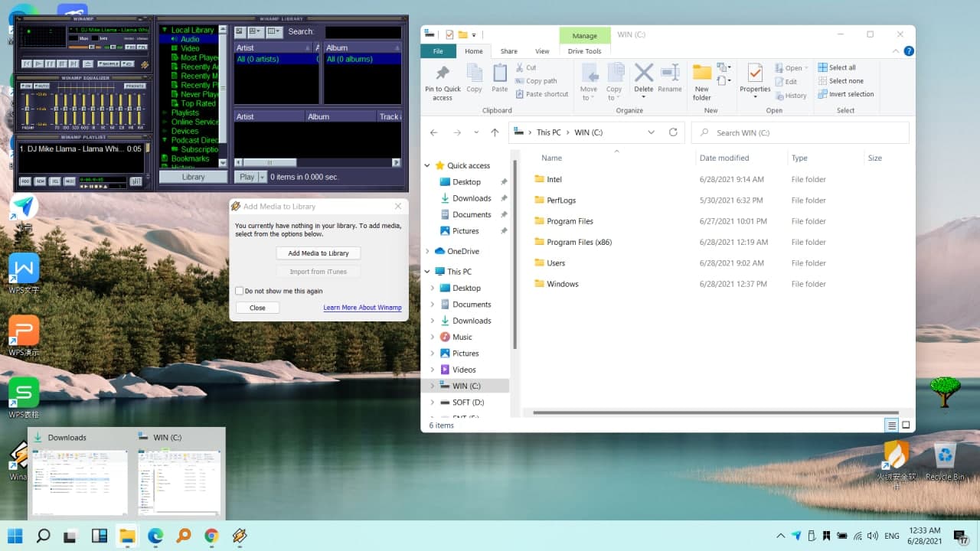Image resolution: width=980 pixels, height=551 pixels.
Task: Click the Select all ribbon icon
Action: click(823, 67)
